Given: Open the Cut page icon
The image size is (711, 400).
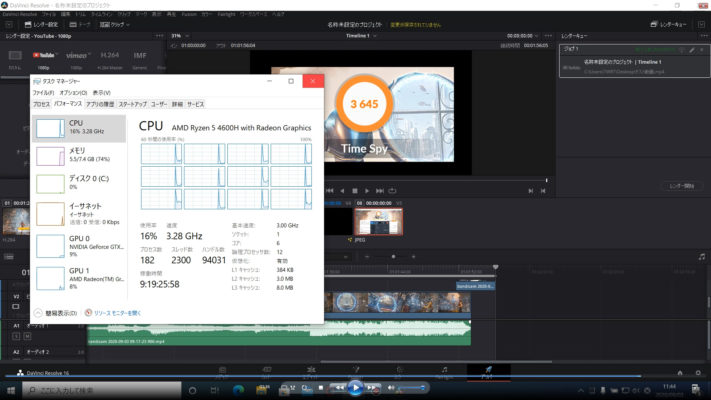Looking at the screenshot, I should point(267,370).
